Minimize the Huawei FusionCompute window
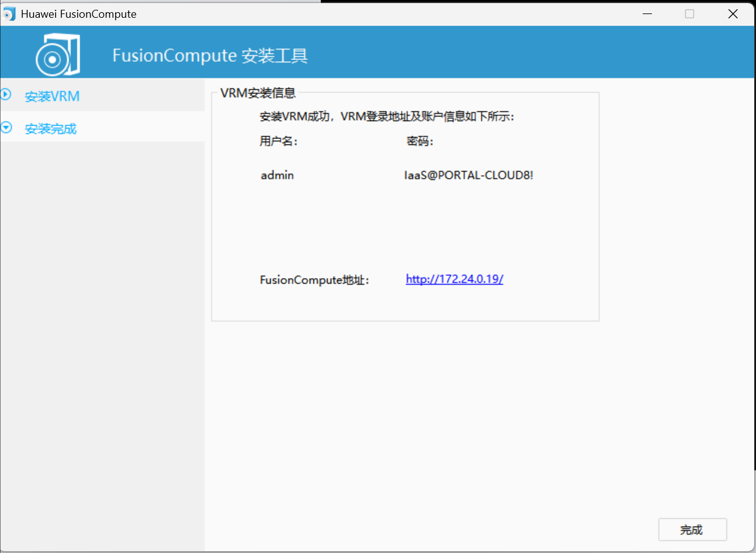 [648, 13]
